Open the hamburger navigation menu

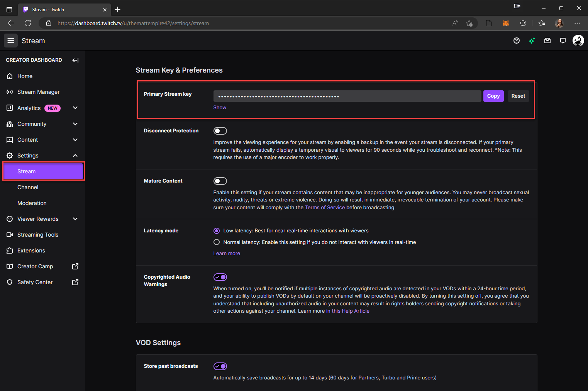[11, 41]
